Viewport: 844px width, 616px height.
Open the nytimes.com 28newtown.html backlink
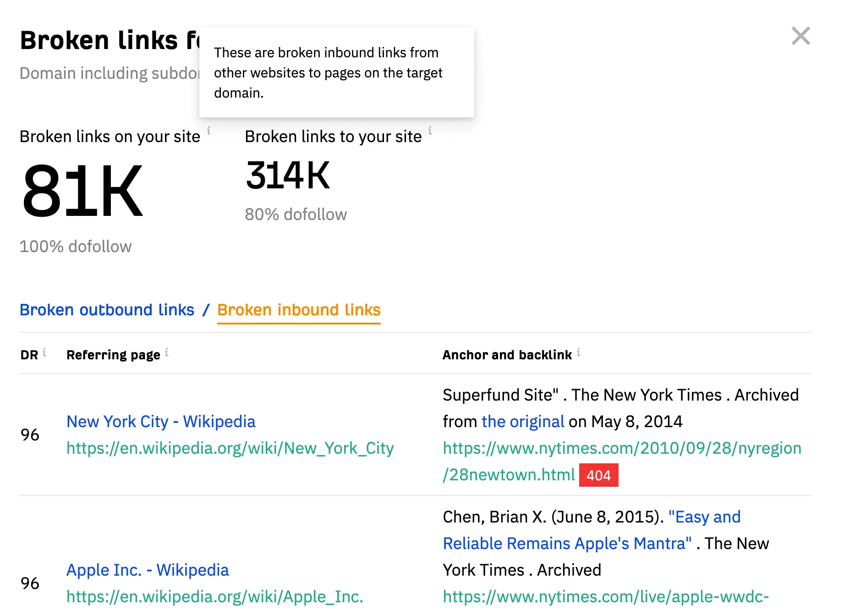click(x=622, y=461)
